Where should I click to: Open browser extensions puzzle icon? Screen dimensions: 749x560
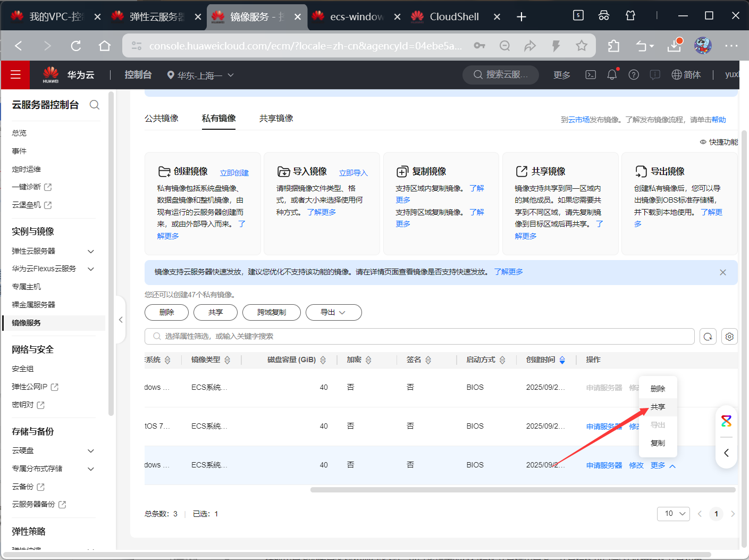[x=613, y=46]
